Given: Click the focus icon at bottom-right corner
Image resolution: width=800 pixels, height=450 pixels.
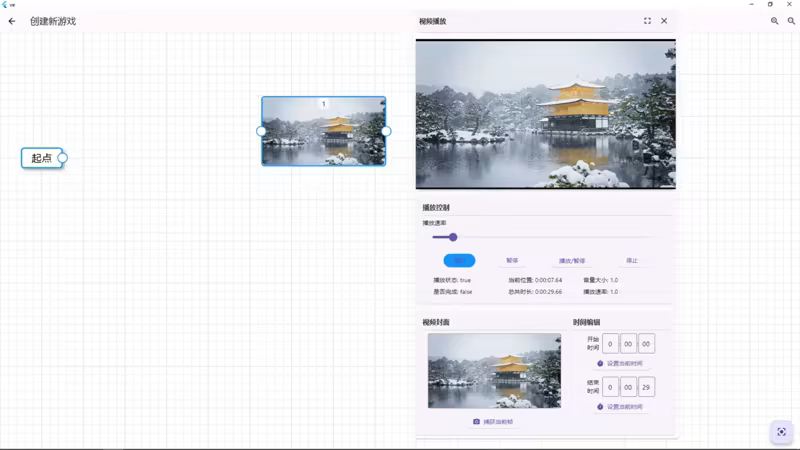Looking at the screenshot, I should [x=780, y=431].
